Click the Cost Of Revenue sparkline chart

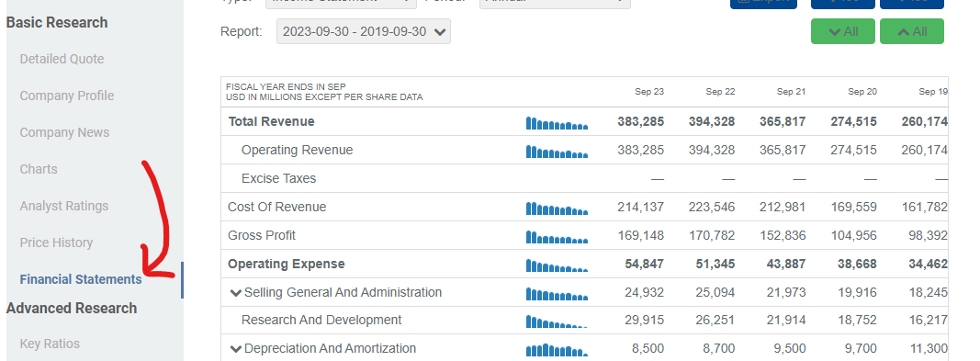coord(557,208)
